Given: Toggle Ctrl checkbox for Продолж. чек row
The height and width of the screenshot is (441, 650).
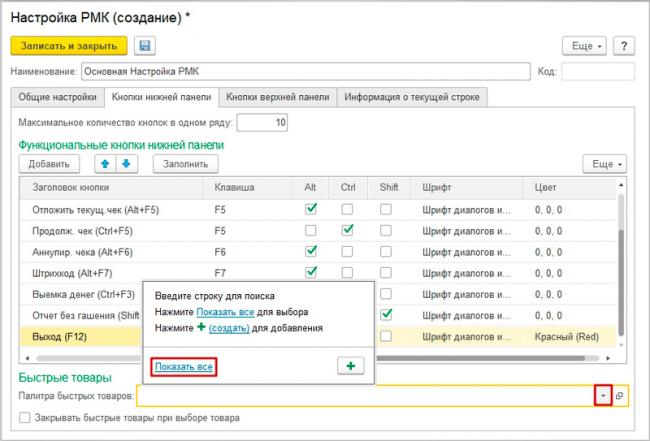Looking at the screenshot, I should pyautogui.click(x=347, y=230).
